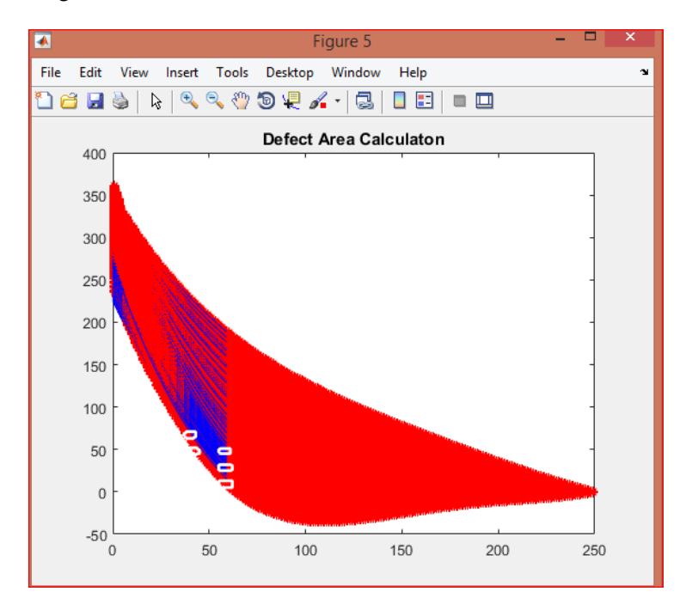Click the x-axis label 100
The width and height of the screenshot is (692, 616).
305,551
